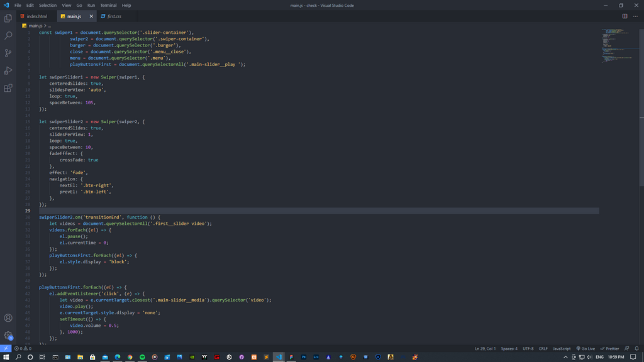Open Photoshop from taskbar
The image size is (644, 362).
304,357
